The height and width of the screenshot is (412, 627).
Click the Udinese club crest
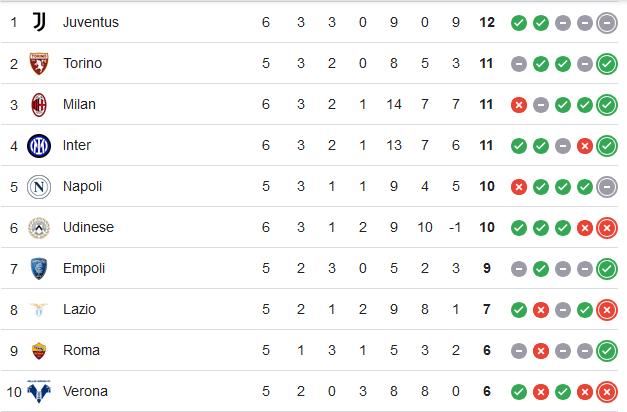point(39,228)
